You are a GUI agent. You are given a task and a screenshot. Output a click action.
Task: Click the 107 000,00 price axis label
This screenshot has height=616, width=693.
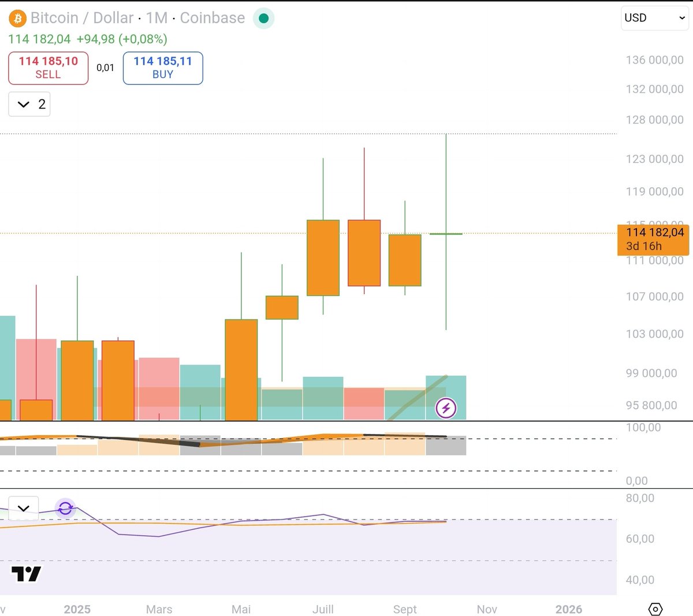[x=654, y=296]
